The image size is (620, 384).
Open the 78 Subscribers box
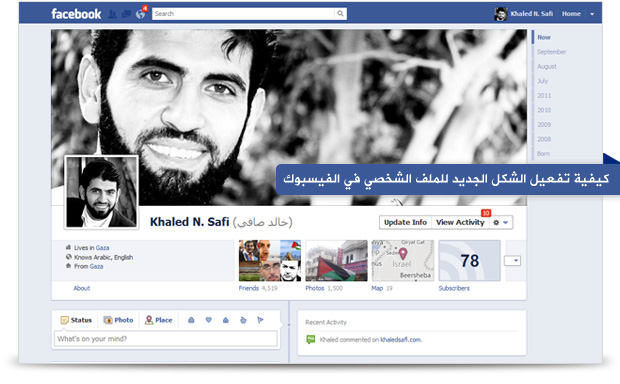(469, 261)
